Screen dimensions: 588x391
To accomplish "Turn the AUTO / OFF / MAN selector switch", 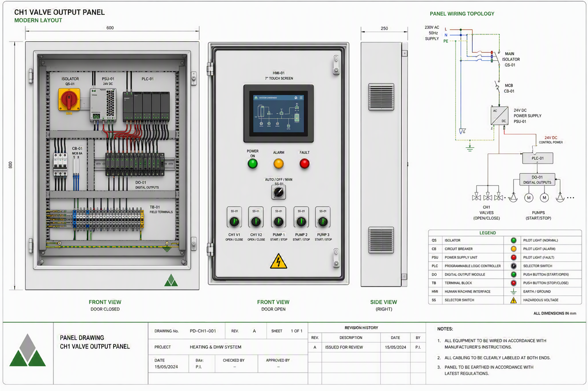I will pos(278,192).
